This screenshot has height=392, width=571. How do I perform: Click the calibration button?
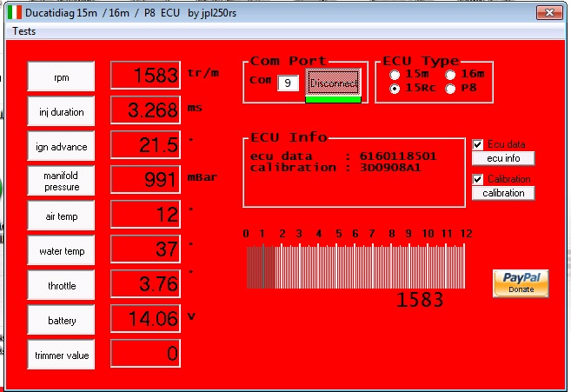(503, 193)
